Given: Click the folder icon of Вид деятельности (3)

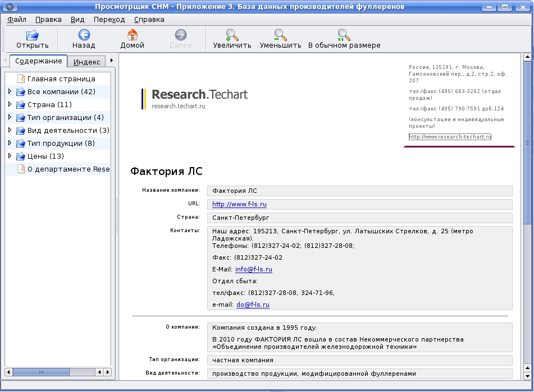Looking at the screenshot, I should tap(21, 130).
